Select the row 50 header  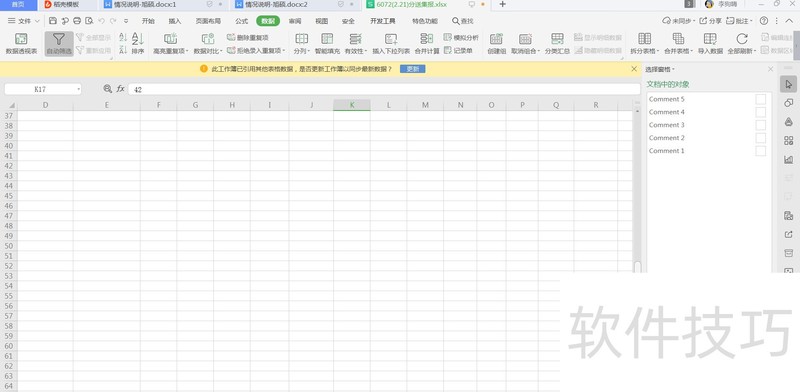tap(9, 246)
